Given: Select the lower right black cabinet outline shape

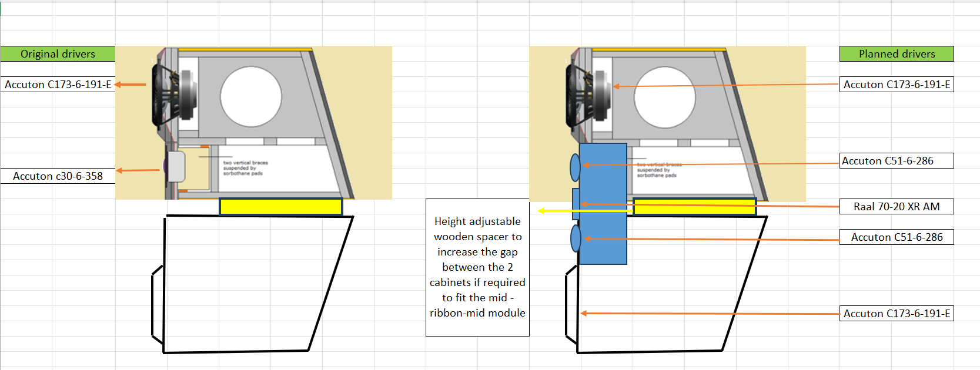Looking at the screenshot, I should (x=666, y=284).
